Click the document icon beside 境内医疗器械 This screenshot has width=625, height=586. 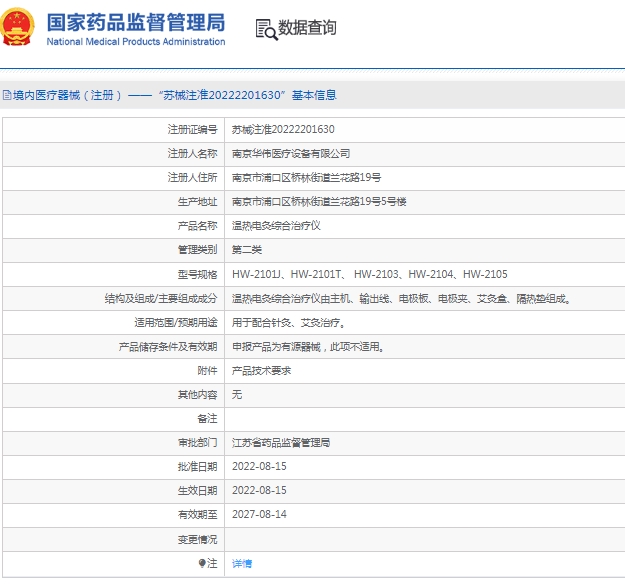[x=7, y=95]
